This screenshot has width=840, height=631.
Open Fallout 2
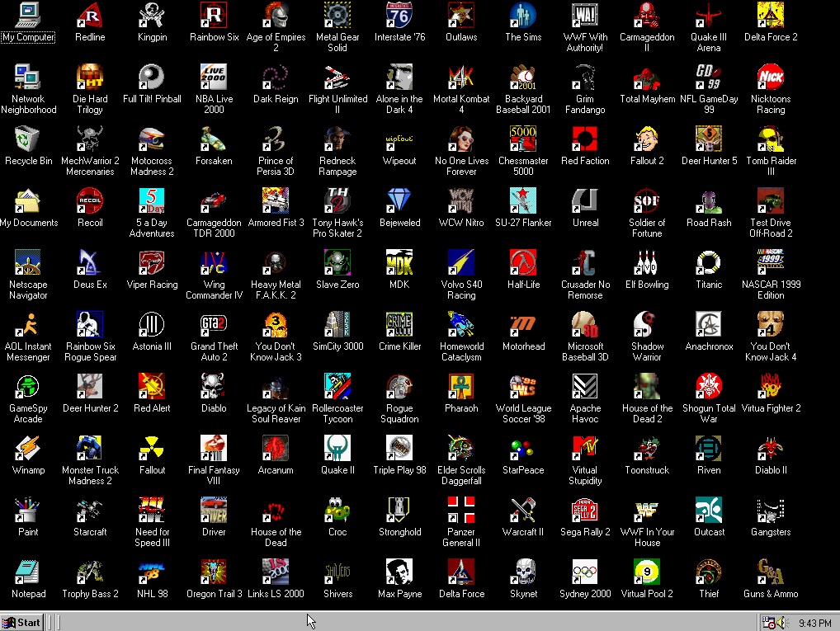click(647, 140)
